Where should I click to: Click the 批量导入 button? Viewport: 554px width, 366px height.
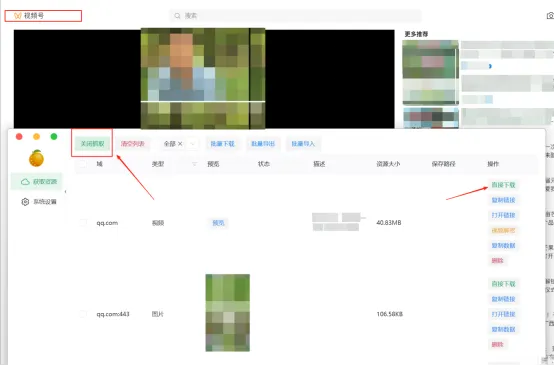(303, 144)
